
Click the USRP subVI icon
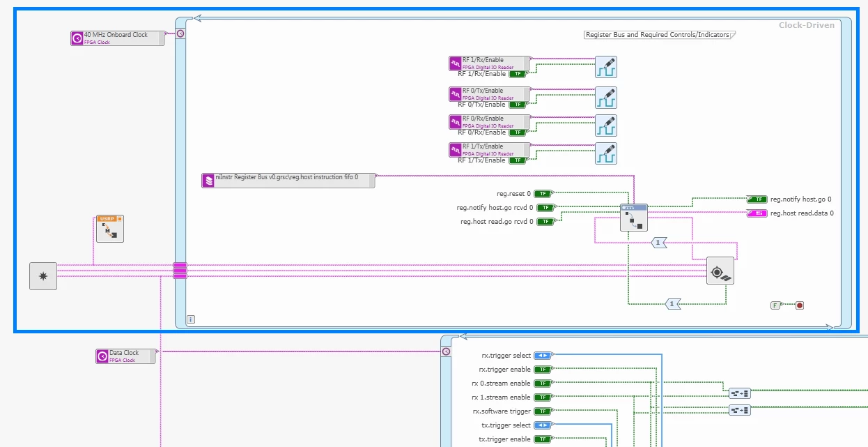(x=109, y=229)
